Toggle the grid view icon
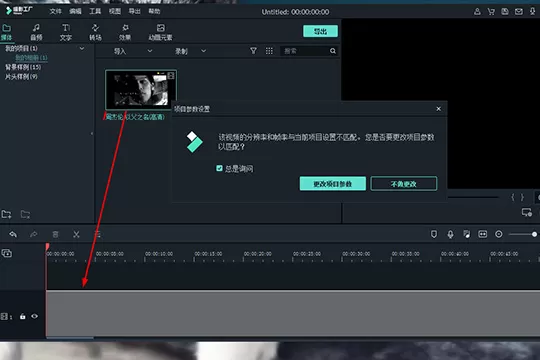 click(x=269, y=51)
